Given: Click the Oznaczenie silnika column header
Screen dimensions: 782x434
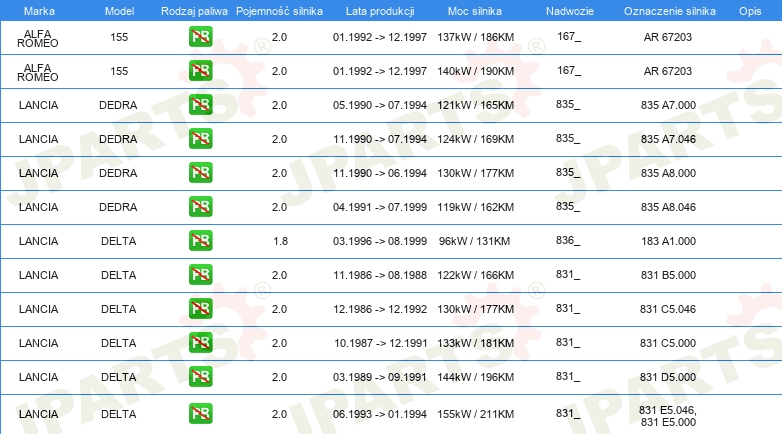Looking at the screenshot, I should [x=670, y=11].
